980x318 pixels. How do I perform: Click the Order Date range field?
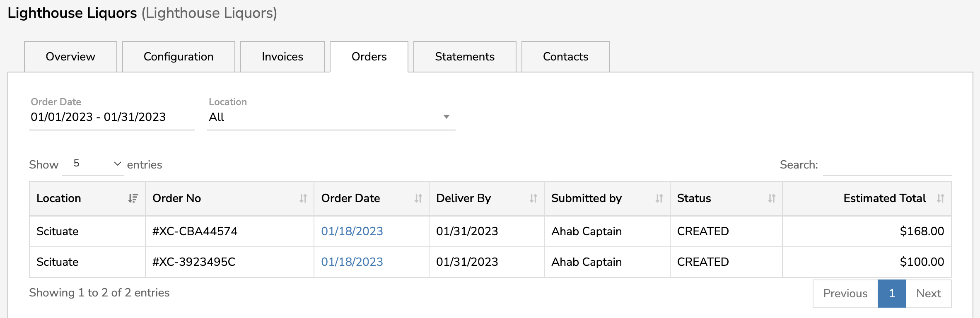(x=98, y=117)
